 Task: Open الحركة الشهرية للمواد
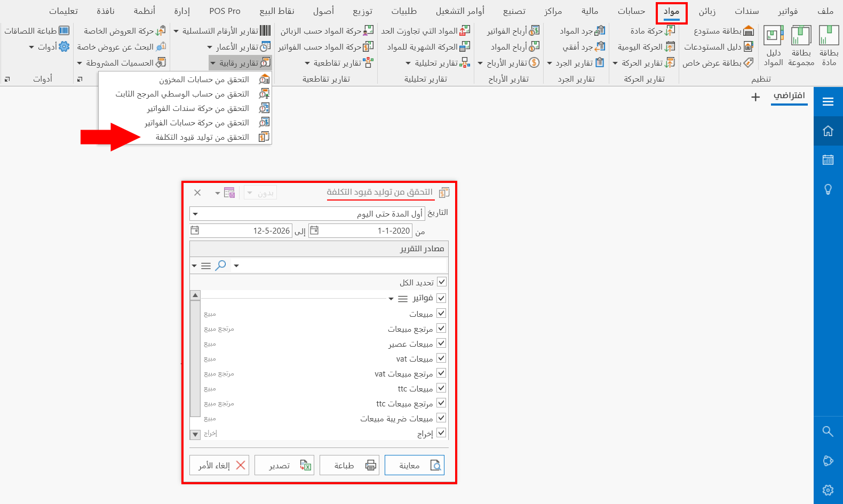tap(429, 47)
